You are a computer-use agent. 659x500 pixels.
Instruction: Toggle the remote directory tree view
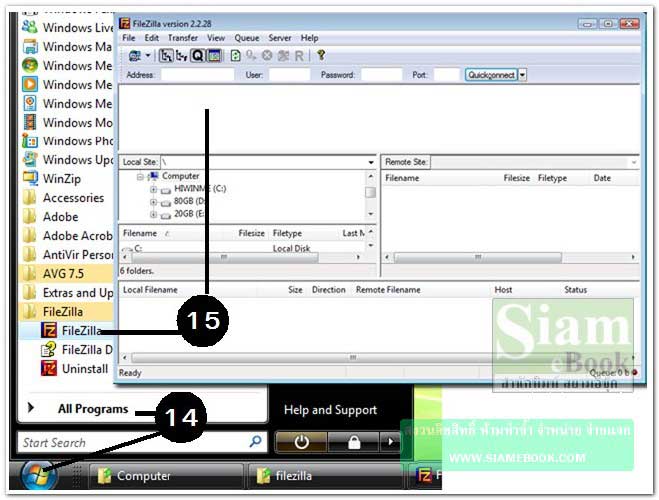click(182, 55)
